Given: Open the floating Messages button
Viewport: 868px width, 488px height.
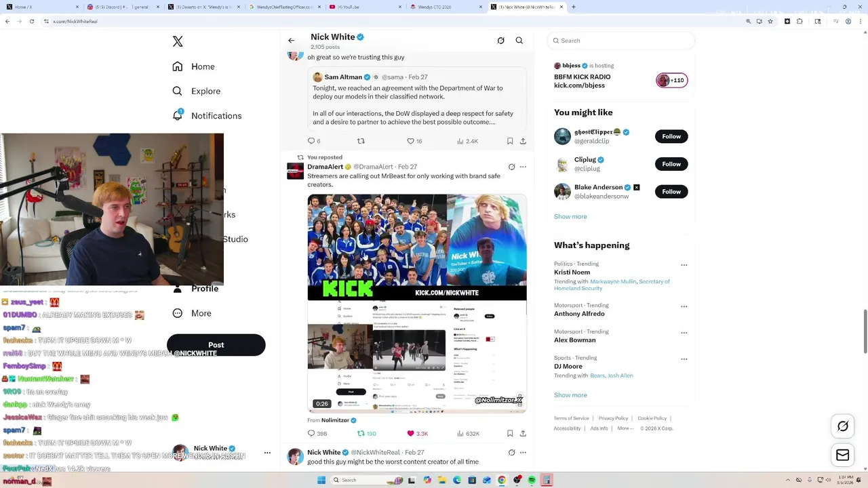Looking at the screenshot, I should point(843,455).
